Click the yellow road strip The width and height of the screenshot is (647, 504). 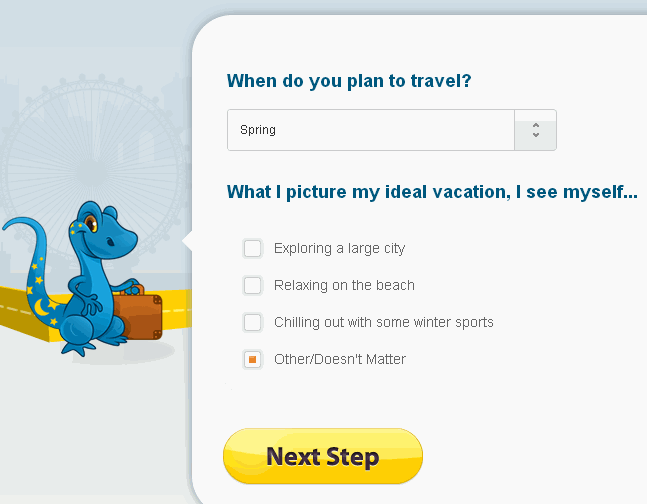(20, 312)
